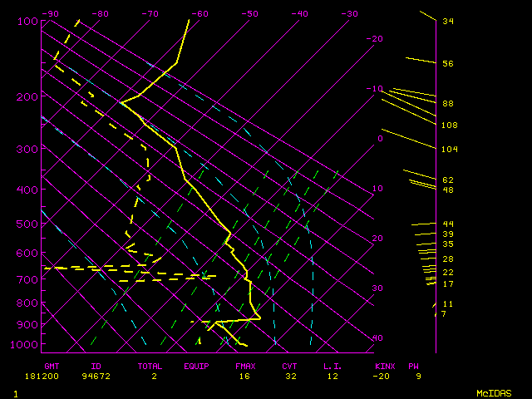
Task: Select the CVT value 32
Action: pyautogui.click(x=289, y=377)
